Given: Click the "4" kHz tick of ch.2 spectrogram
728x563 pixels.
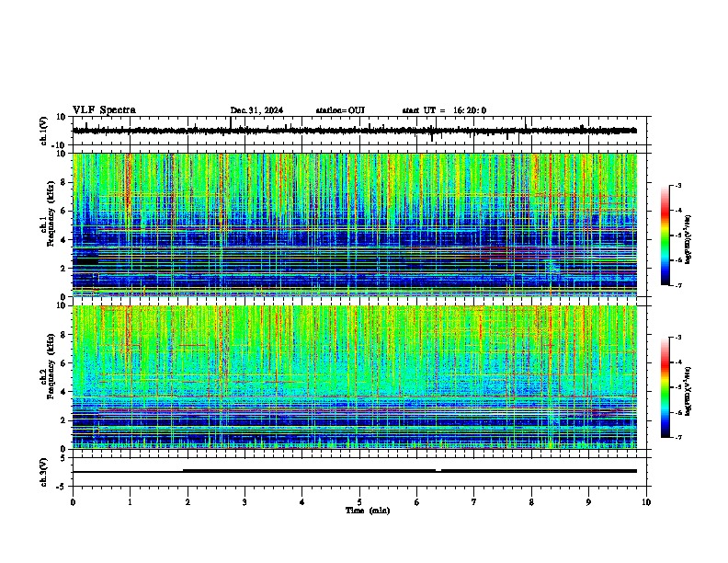Looking at the screenshot, I should coord(64,392).
